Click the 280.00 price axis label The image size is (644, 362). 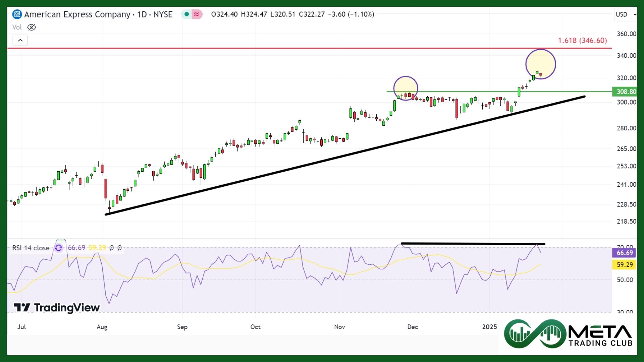tap(626, 128)
